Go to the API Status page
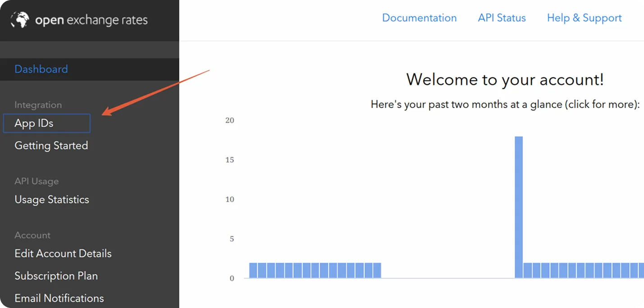 [x=502, y=18]
